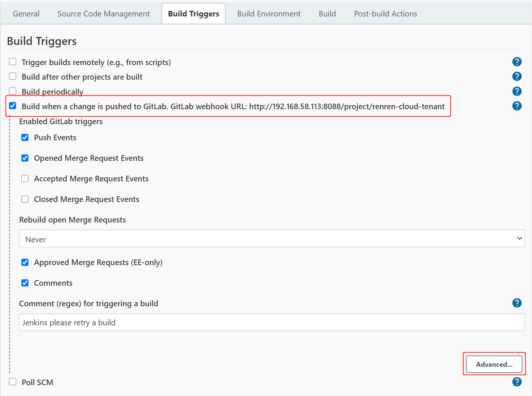Uncheck the Comments trigger
Image resolution: width=532 pixels, height=396 pixels.
[x=25, y=283]
